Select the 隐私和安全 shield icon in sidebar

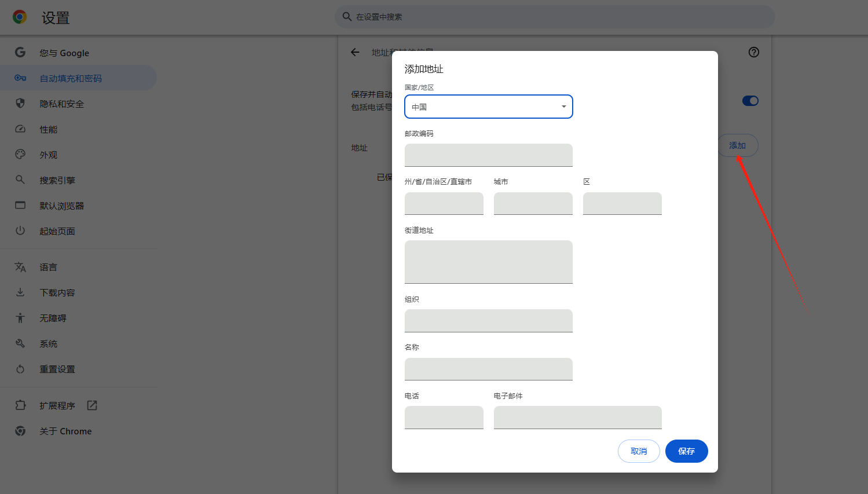tap(20, 104)
